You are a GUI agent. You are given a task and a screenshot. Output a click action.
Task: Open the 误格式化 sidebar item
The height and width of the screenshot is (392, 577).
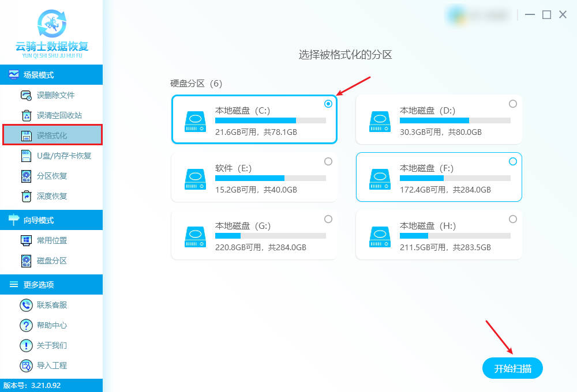click(x=52, y=135)
